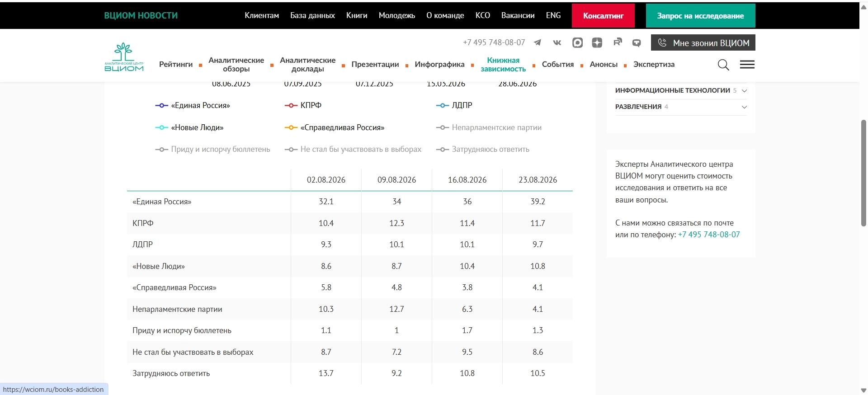This screenshot has height=395, width=868.
Task: Go to the ВЦИОМ logo homepage
Action: [x=124, y=57]
